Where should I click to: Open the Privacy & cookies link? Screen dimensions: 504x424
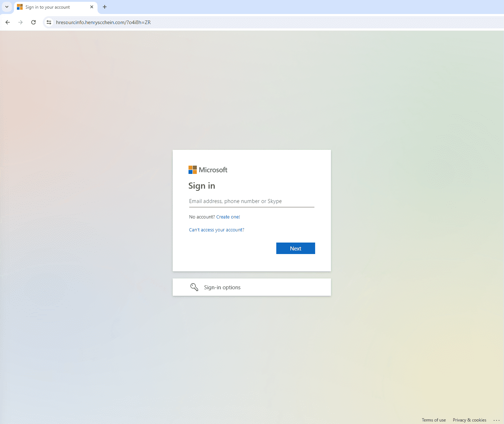[x=469, y=420]
